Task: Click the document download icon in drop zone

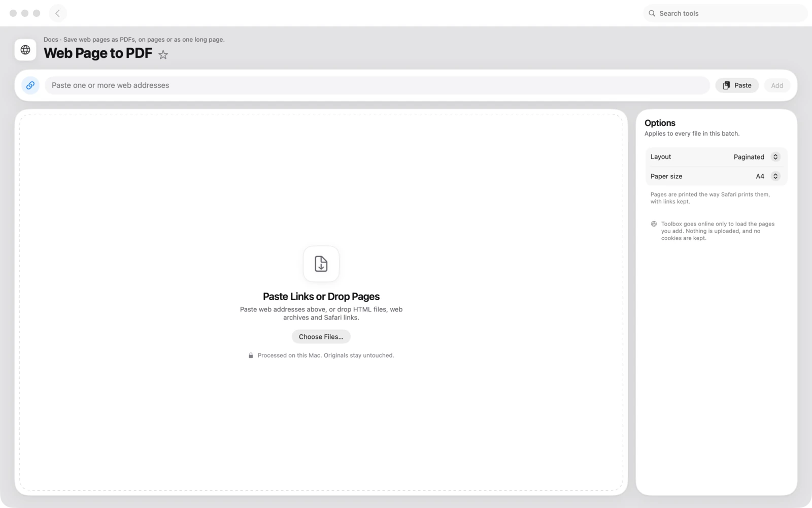Action: [321, 264]
